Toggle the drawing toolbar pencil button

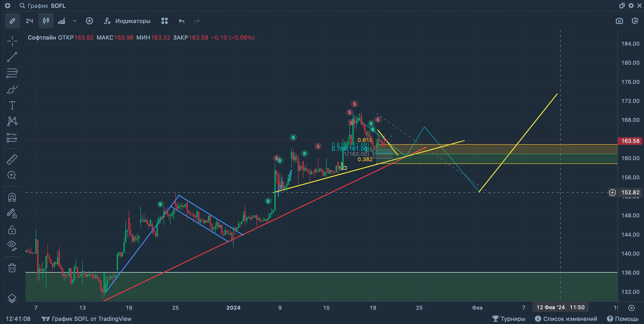12,21
